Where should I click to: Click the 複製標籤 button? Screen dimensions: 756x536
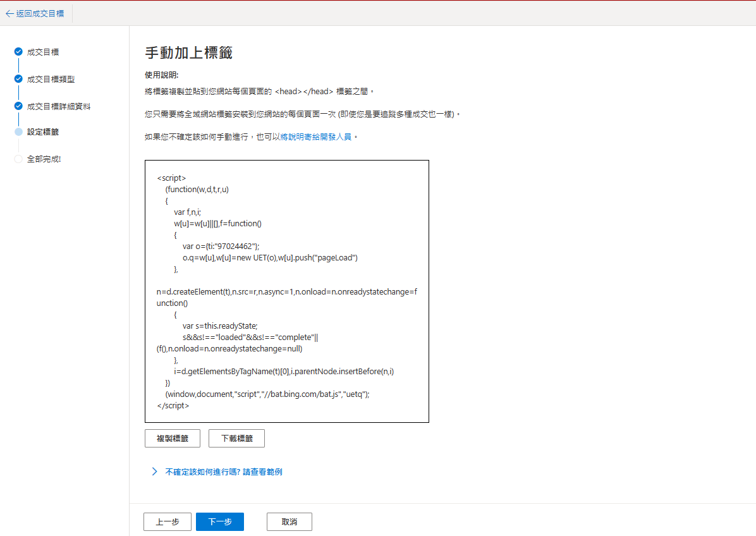[x=173, y=438]
